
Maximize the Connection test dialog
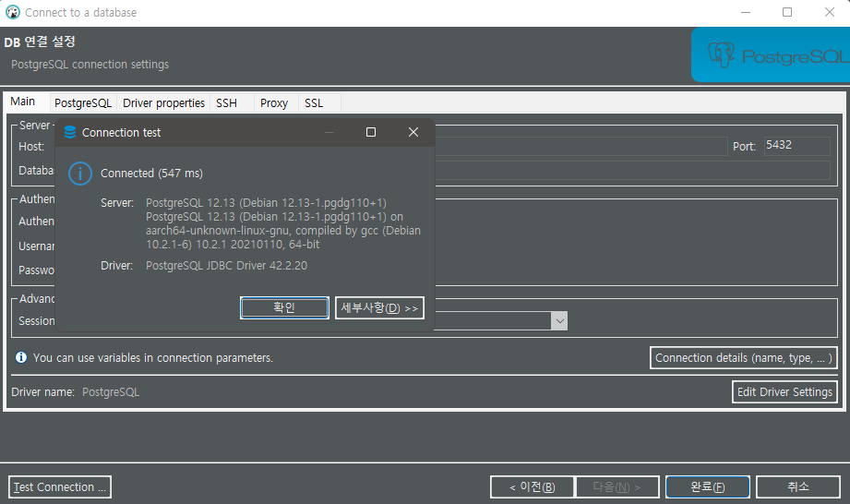(x=371, y=132)
